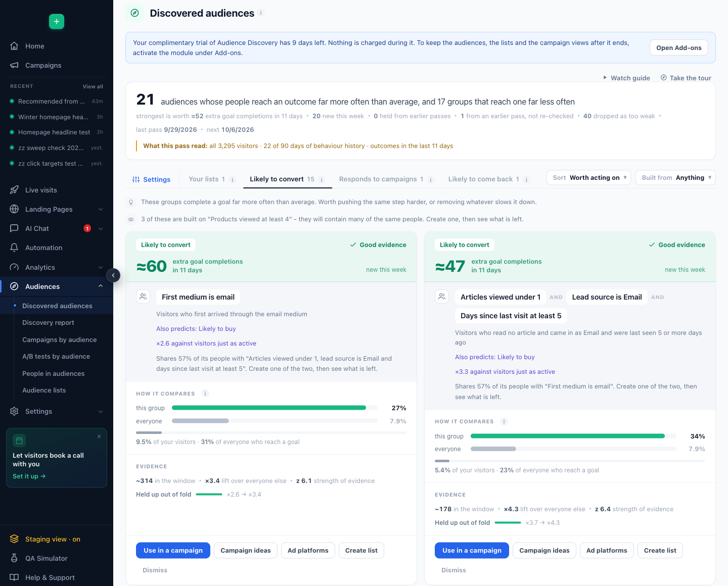Screen dimensions: 728x586
Task: Expand the Landing Pages menu
Action: (x=101, y=209)
